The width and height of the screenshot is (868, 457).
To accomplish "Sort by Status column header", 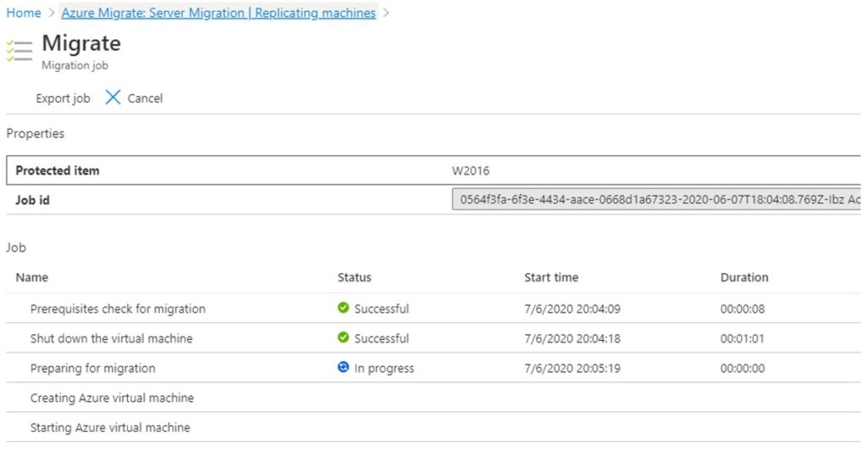I will coord(354,277).
